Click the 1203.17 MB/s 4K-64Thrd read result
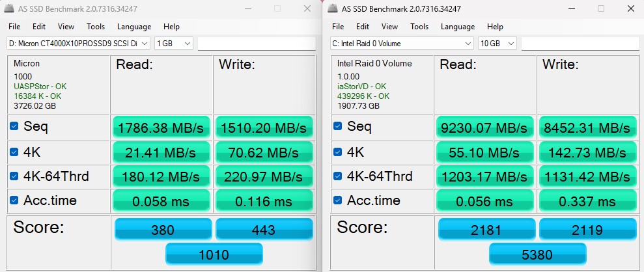This screenshot has height=272, width=644. tap(485, 177)
